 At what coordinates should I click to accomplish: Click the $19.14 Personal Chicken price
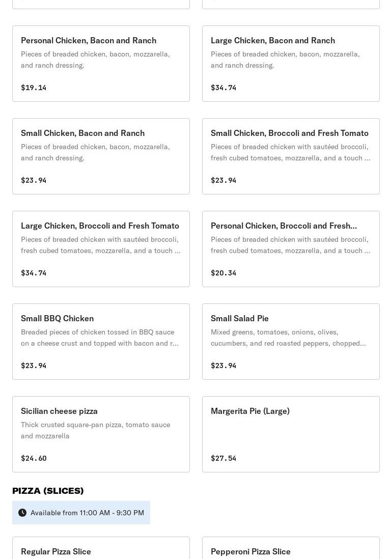click(x=34, y=88)
